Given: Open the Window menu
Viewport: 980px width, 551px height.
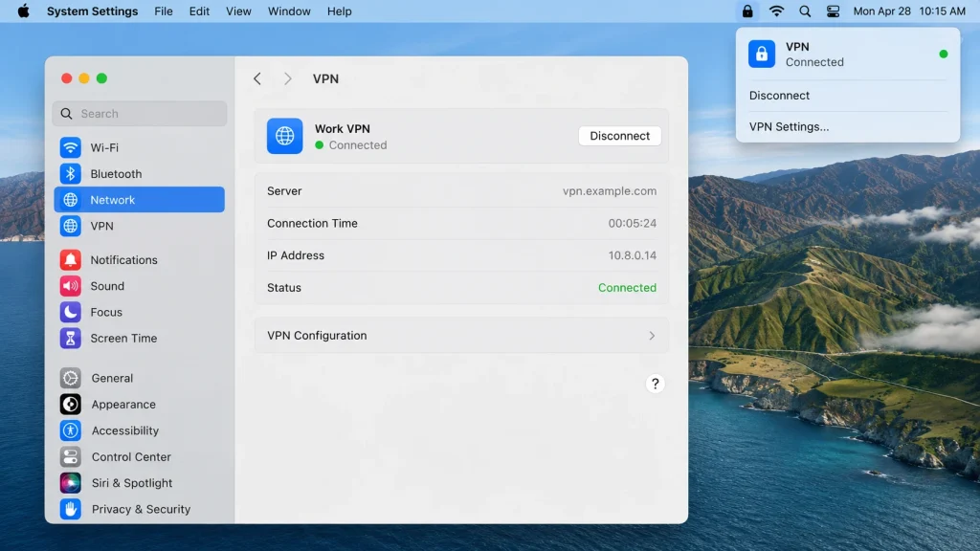Looking at the screenshot, I should click(x=289, y=11).
